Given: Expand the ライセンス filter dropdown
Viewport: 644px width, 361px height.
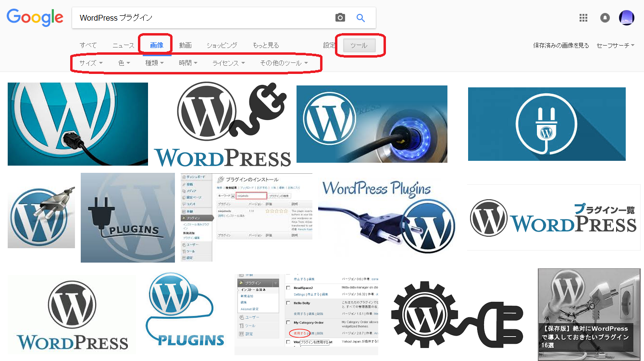Looking at the screenshot, I should tap(229, 63).
